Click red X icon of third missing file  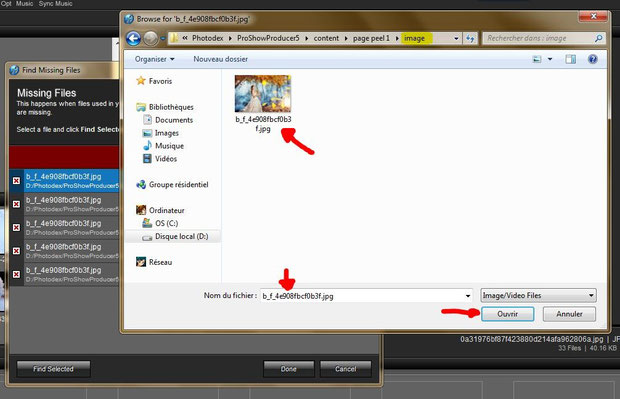click(16, 227)
